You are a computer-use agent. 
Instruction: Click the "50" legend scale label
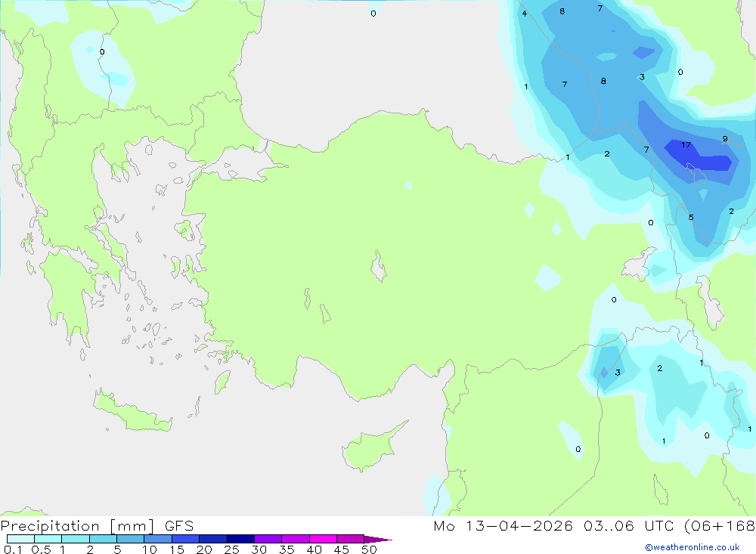[369, 549]
